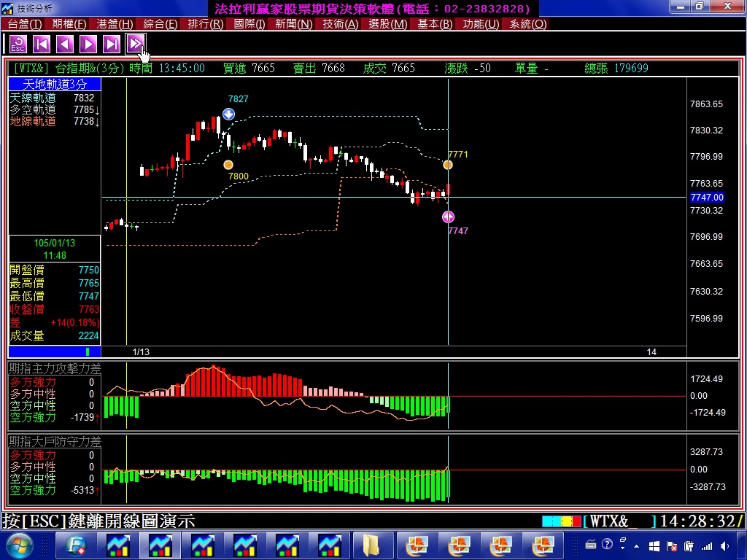
Task: Open the 港盤(H) menu
Action: [x=115, y=24]
